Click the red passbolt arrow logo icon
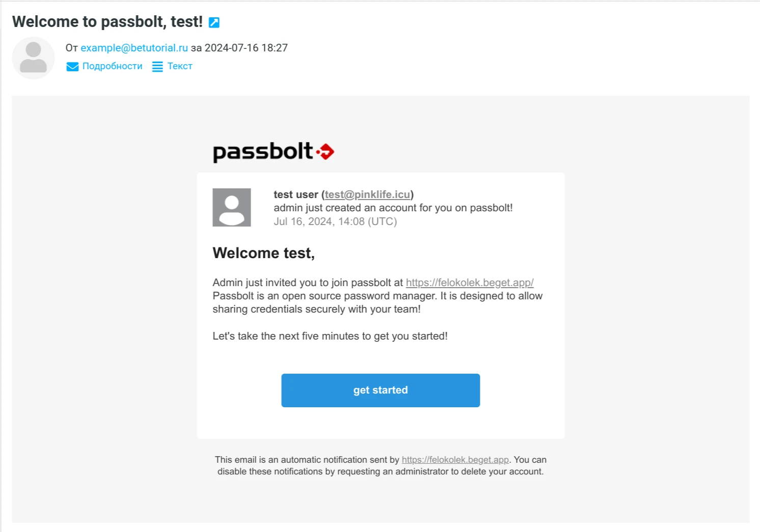 click(x=326, y=152)
